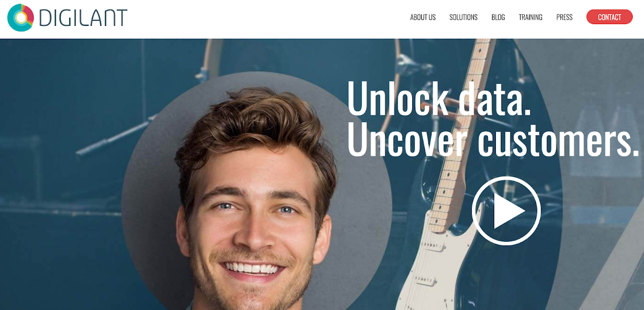
Task: Open the Training page
Action: (530, 17)
